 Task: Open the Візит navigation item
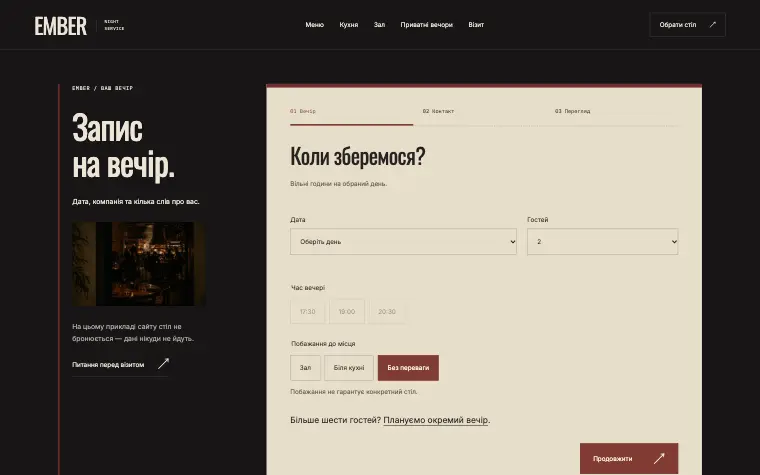coord(475,25)
